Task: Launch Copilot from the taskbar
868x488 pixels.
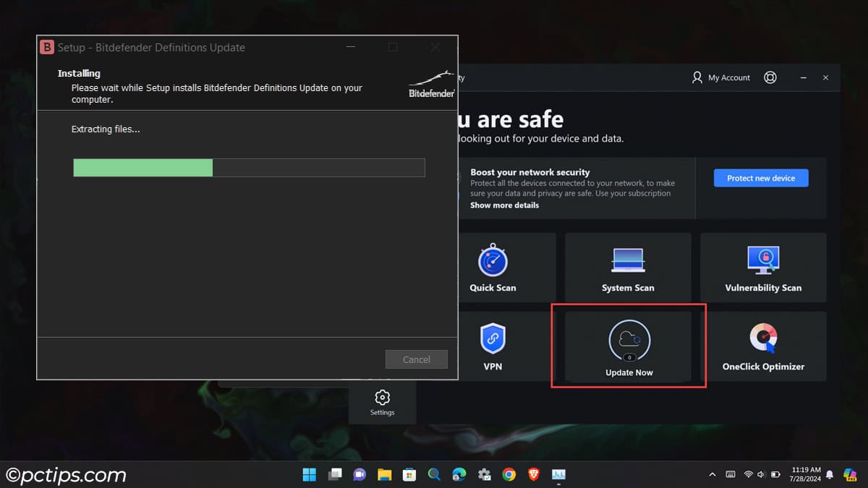Action: pos(359,474)
